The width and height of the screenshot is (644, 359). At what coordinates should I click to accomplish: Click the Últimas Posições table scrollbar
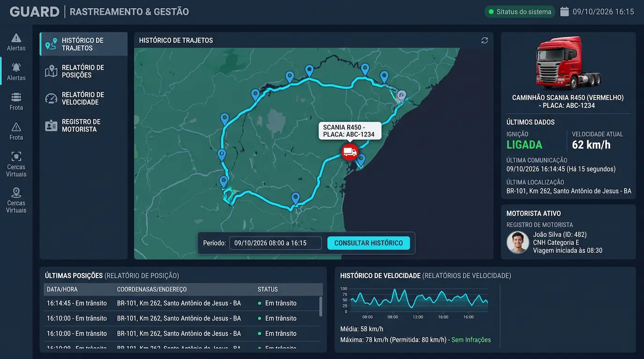pyautogui.click(x=321, y=306)
